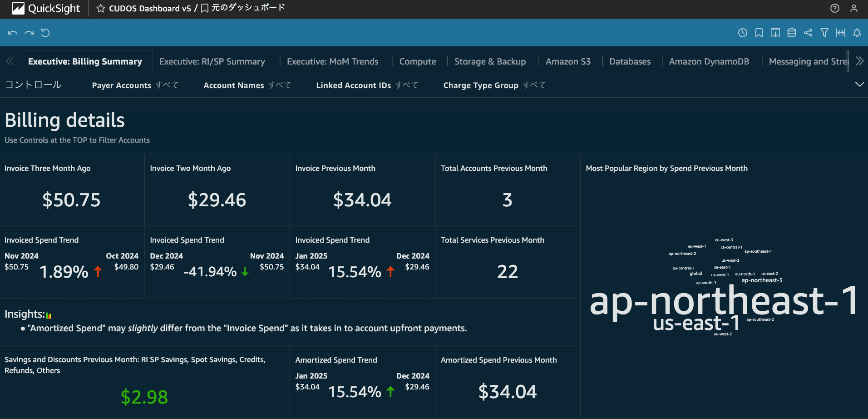868x419 pixels.
Task: Click Total Services Previous Month value 22
Action: coord(508,272)
